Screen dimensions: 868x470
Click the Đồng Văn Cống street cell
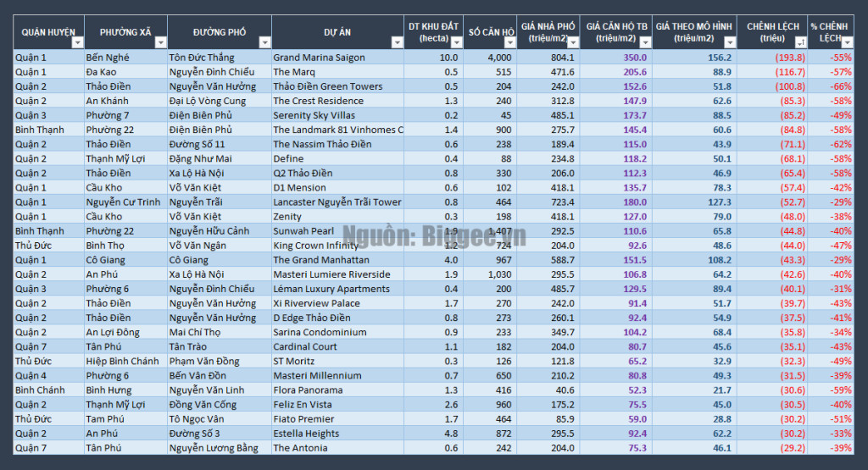click(220, 404)
